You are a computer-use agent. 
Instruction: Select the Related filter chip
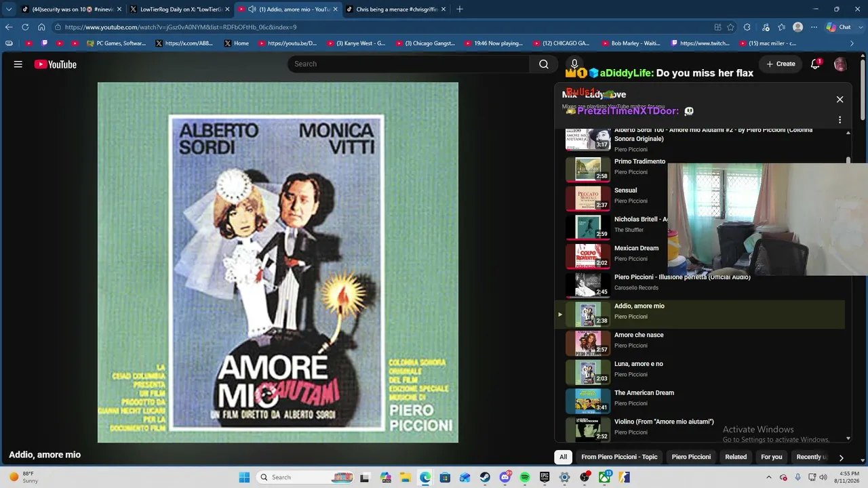point(736,457)
